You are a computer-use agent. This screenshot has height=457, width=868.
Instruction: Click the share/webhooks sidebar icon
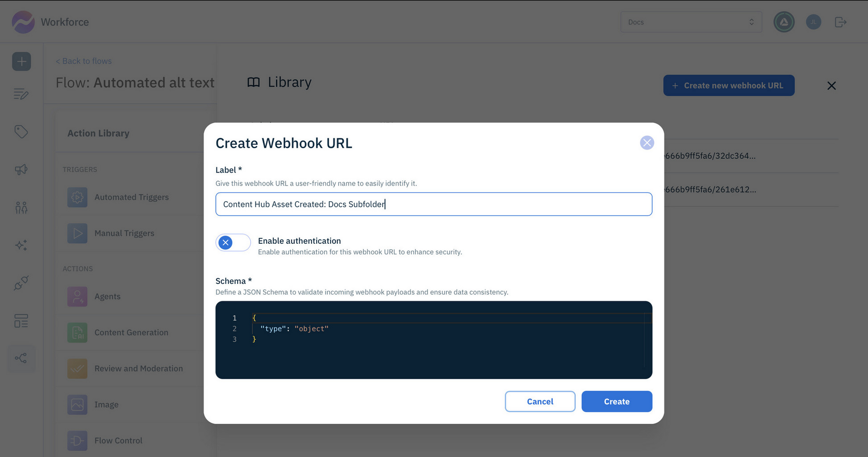click(x=21, y=358)
